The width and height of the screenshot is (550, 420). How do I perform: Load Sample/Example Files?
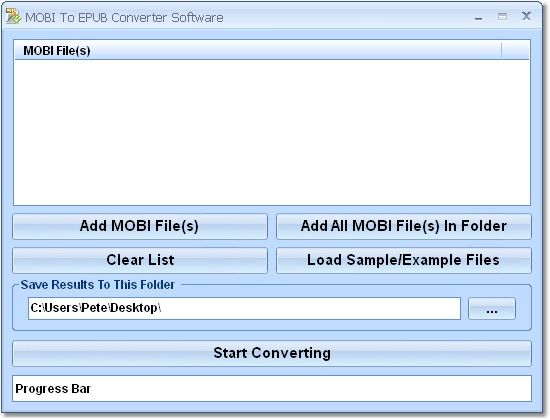[404, 260]
